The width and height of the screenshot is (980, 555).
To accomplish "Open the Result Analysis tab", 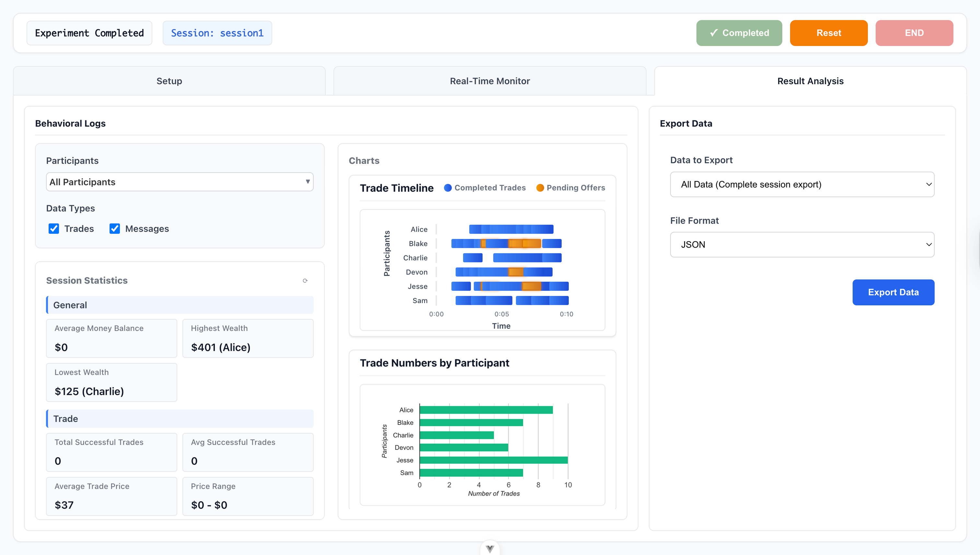I will point(810,81).
